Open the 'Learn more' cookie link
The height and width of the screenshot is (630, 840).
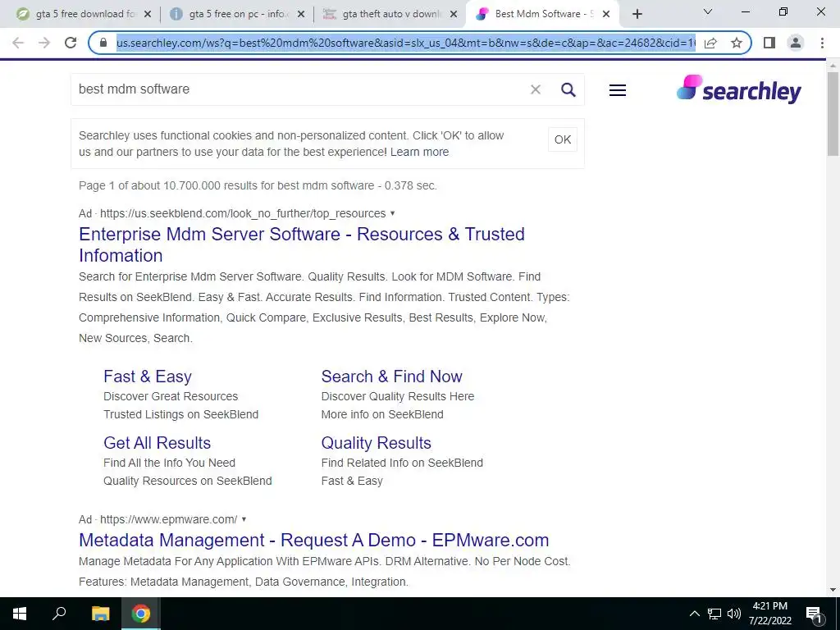[419, 152]
